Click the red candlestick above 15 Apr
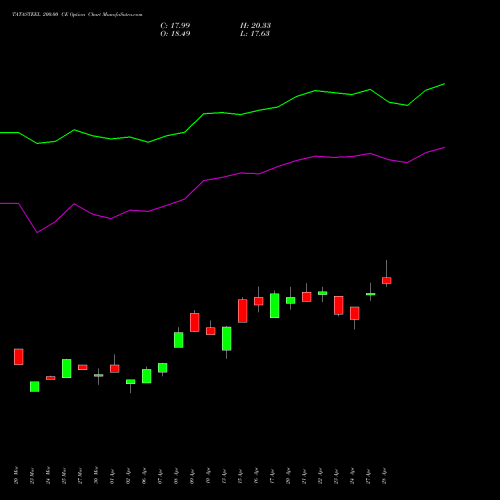The height and width of the screenshot is (500, 500). click(x=243, y=311)
